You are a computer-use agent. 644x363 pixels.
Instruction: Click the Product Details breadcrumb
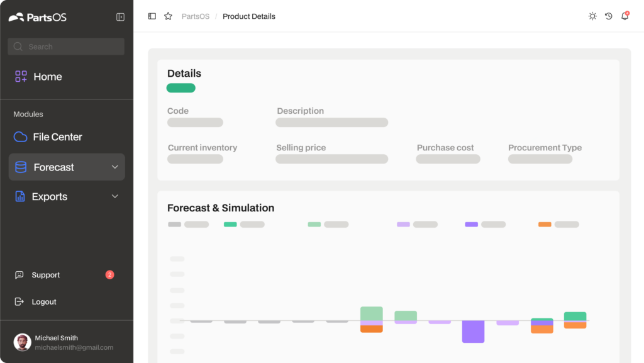point(249,16)
